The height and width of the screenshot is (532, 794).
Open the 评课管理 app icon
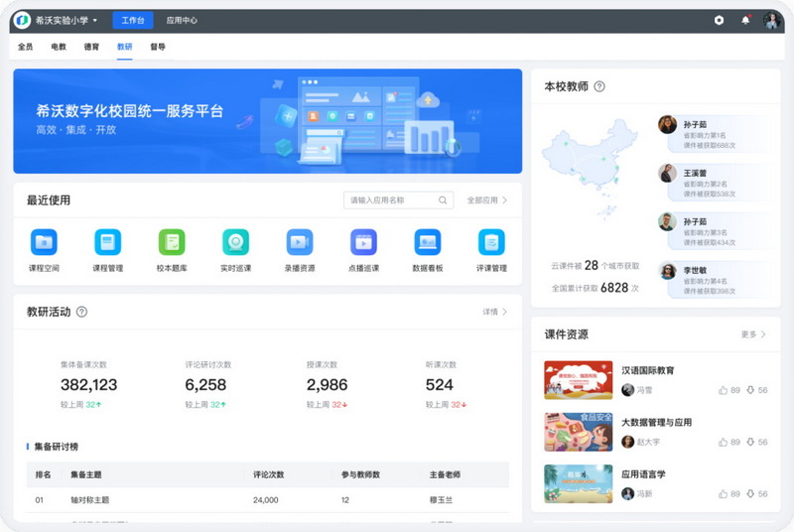(491, 242)
